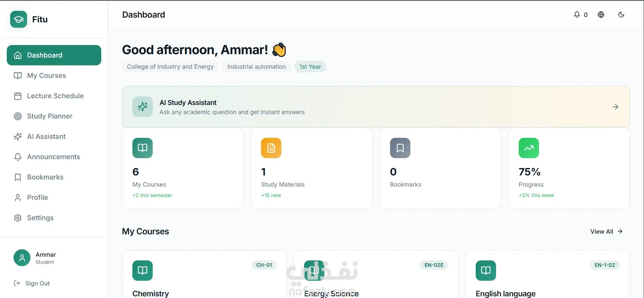Open Lecture Schedule in sidebar

pyautogui.click(x=55, y=96)
